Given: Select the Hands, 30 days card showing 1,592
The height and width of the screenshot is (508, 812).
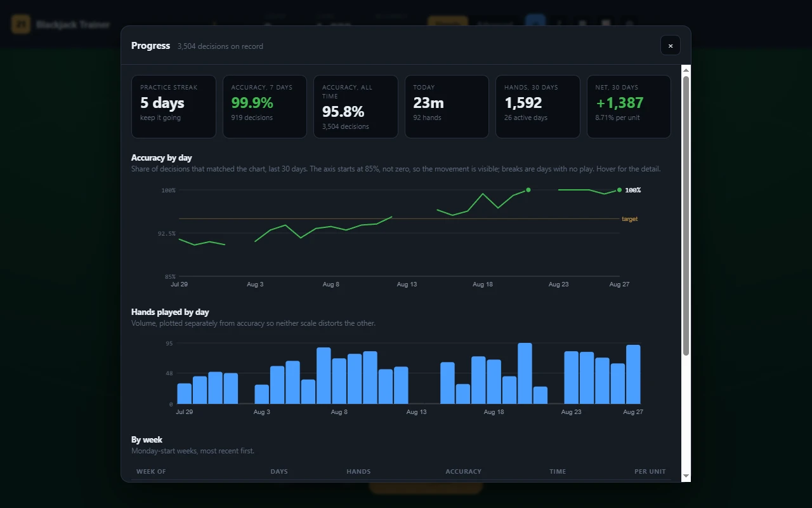Looking at the screenshot, I should [538, 107].
